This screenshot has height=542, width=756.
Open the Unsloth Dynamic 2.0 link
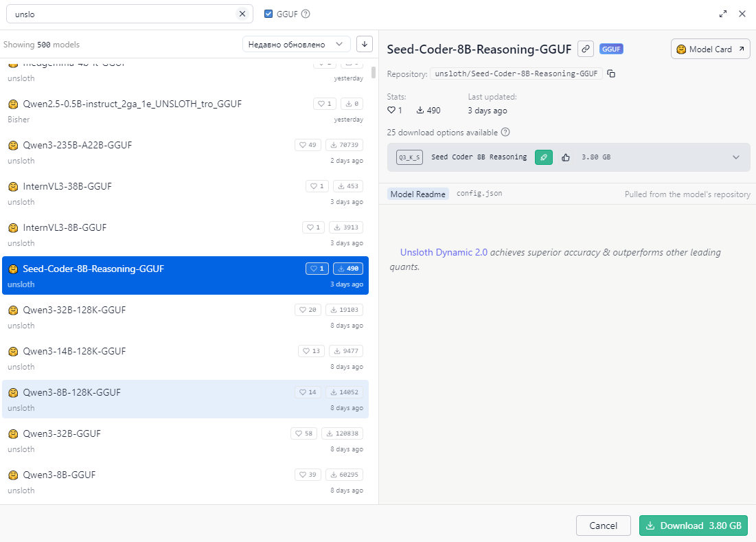(x=444, y=252)
